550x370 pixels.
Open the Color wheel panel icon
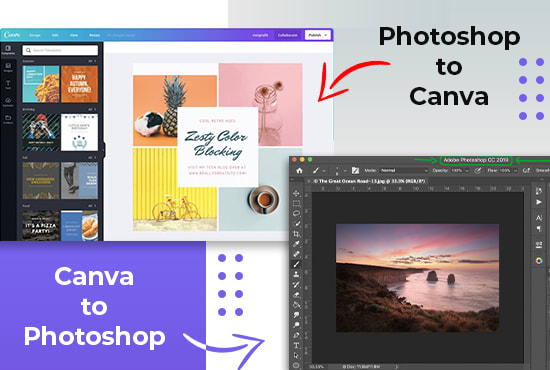coord(539,261)
